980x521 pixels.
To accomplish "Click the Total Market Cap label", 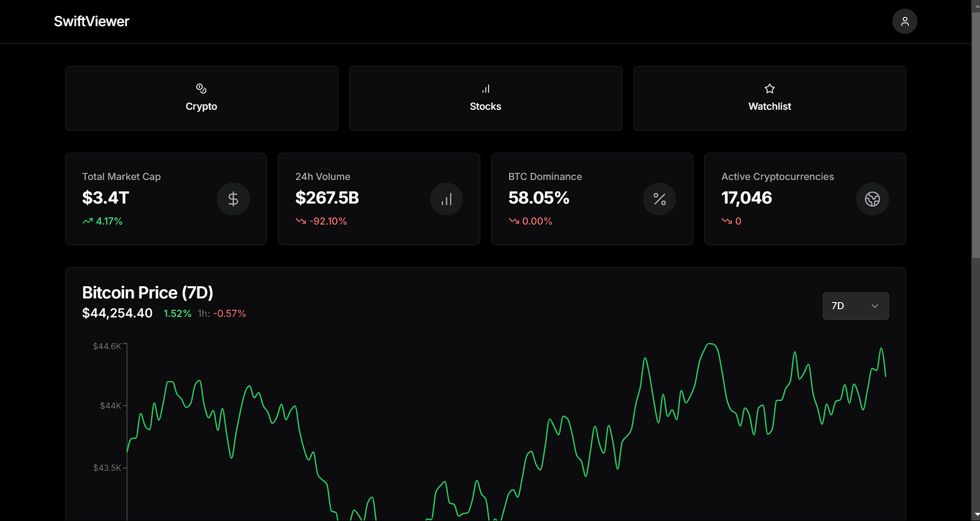I will tap(121, 176).
